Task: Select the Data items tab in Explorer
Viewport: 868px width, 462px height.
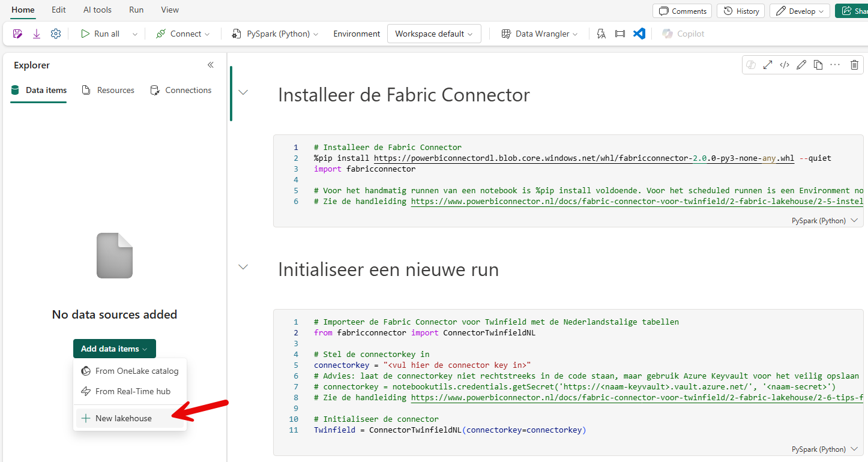Action: point(38,91)
